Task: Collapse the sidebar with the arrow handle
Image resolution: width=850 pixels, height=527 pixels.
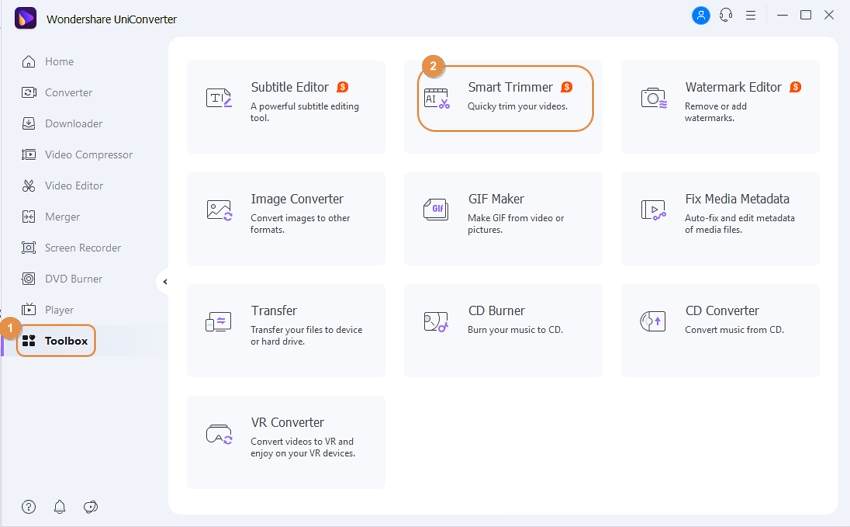Action: (164, 282)
